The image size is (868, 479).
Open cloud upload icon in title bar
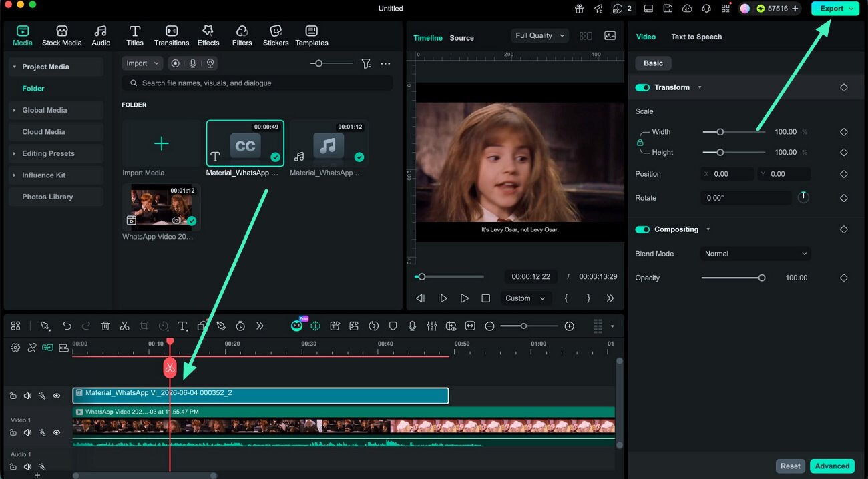click(x=687, y=9)
